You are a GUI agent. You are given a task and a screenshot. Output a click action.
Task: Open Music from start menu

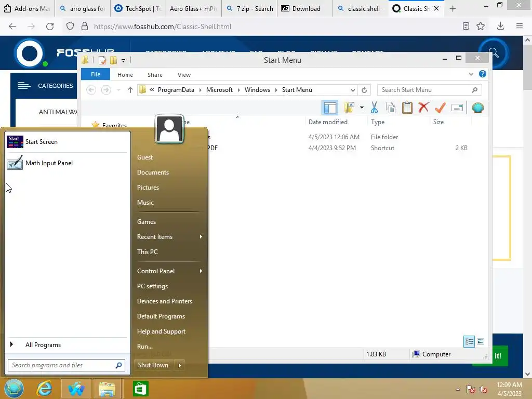[x=145, y=203]
